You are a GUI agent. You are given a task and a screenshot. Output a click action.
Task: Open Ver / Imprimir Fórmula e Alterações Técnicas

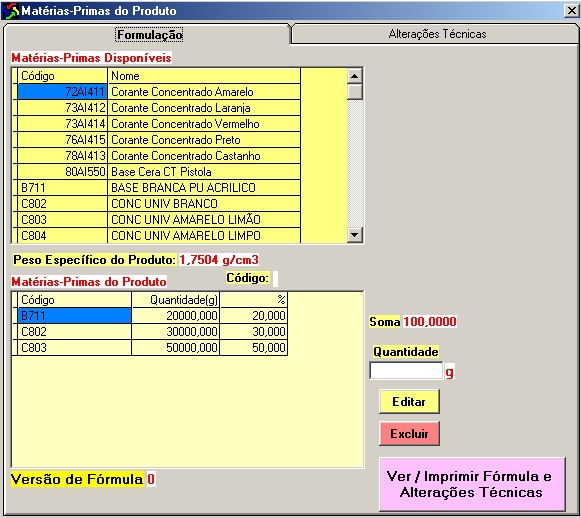coord(472,484)
